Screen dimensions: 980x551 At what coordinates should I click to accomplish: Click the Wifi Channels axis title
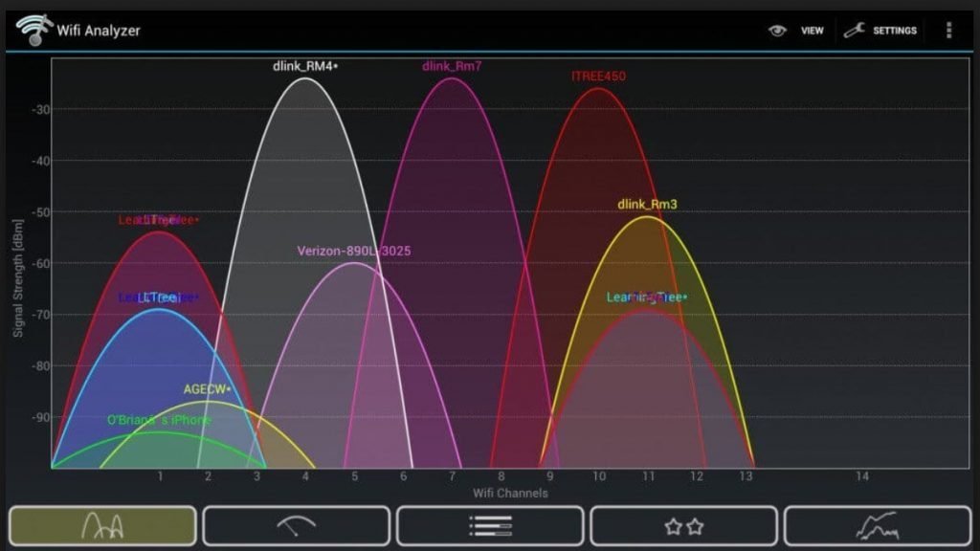[x=510, y=493]
